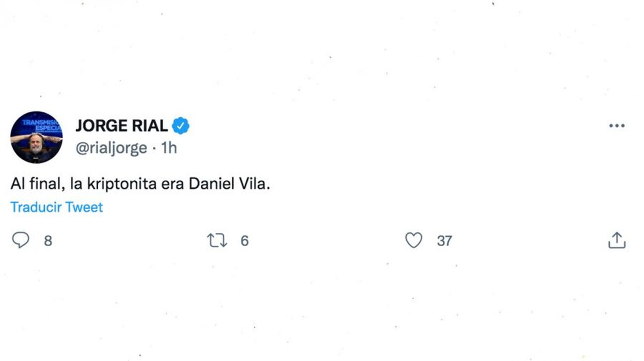Click the 1h timestamp
Image resolution: width=644 pixels, height=361 pixels.
[x=169, y=148]
